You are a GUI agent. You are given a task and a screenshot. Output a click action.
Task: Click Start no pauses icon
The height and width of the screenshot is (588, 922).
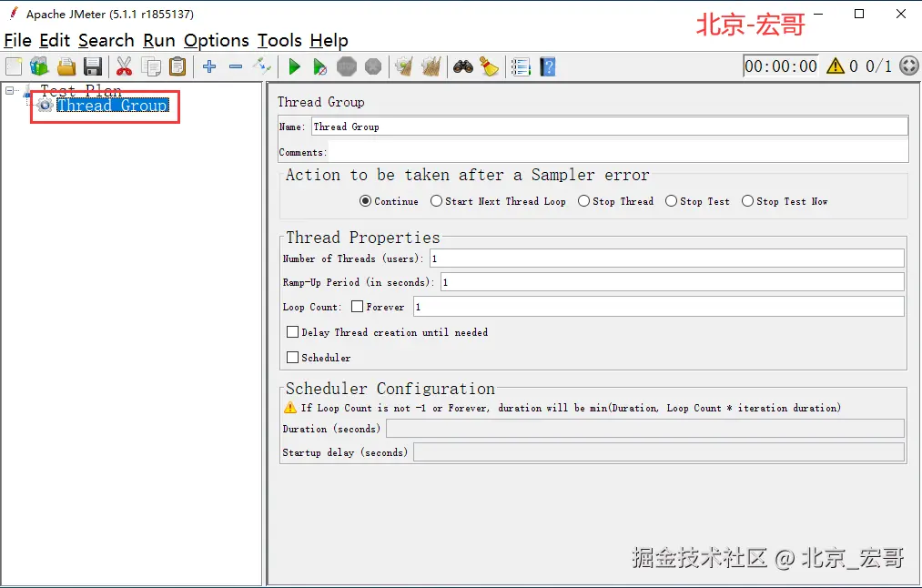click(319, 66)
